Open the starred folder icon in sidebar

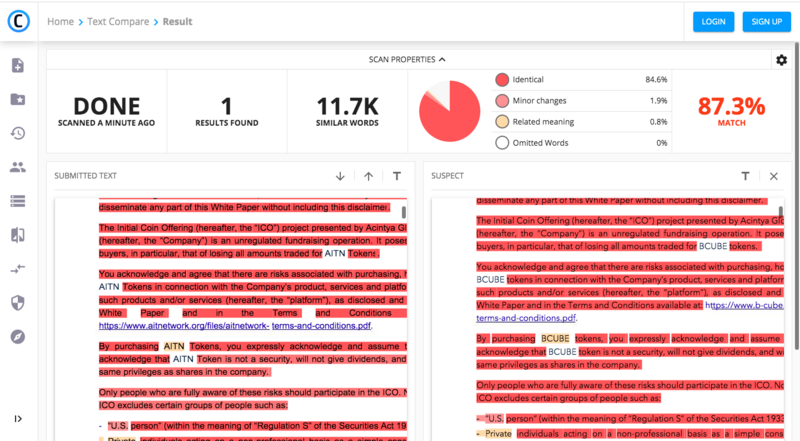18,99
